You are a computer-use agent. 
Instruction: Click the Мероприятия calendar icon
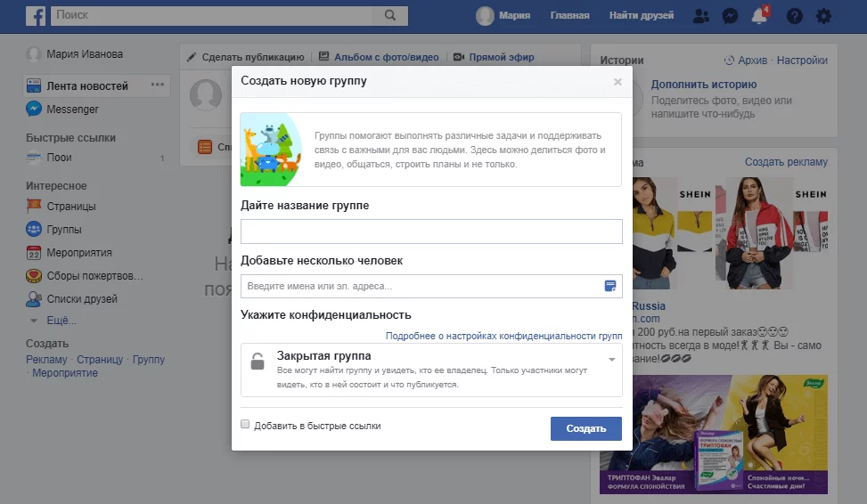click(x=34, y=253)
